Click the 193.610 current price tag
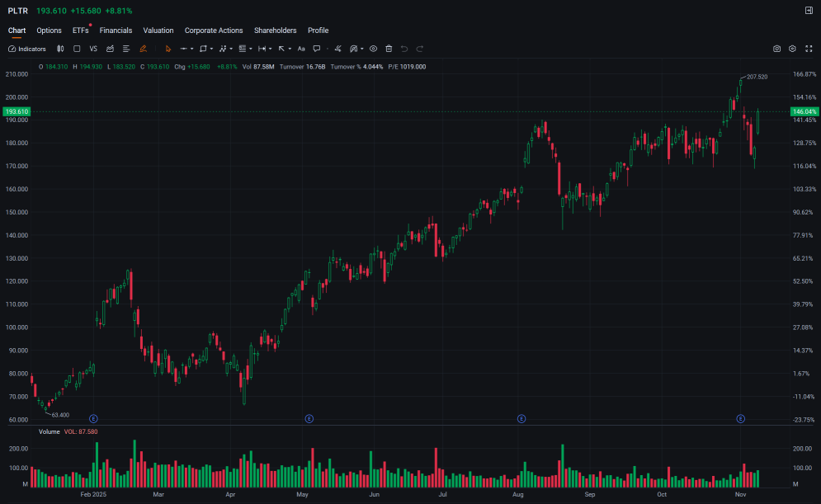 click(x=17, y=111)
